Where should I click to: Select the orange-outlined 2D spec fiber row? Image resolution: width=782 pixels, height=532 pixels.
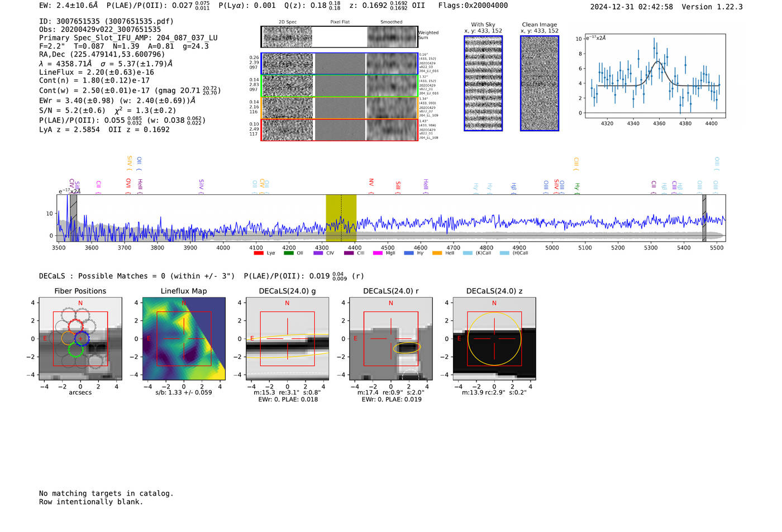click(340, 108)
